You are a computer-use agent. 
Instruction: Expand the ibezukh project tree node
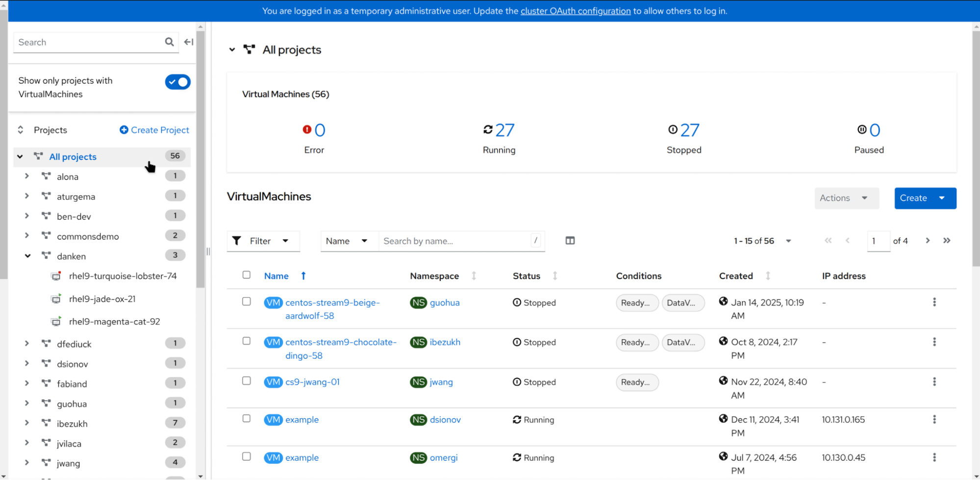[x=27, y=423]
